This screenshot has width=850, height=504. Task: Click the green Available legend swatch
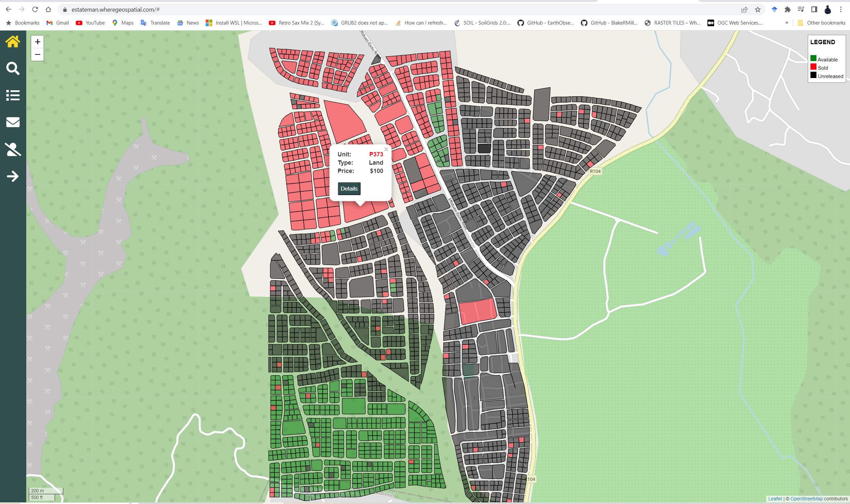point(813,58)
